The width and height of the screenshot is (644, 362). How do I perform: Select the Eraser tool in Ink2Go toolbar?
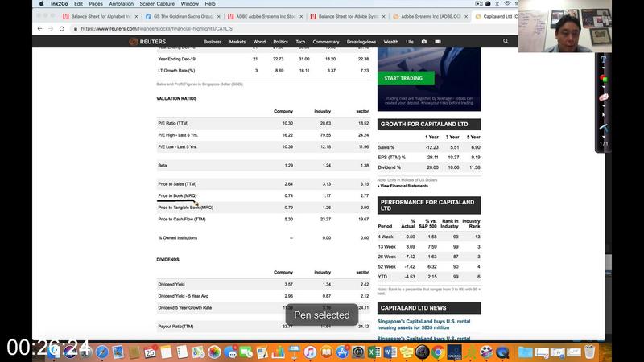[x=603, y=97]
